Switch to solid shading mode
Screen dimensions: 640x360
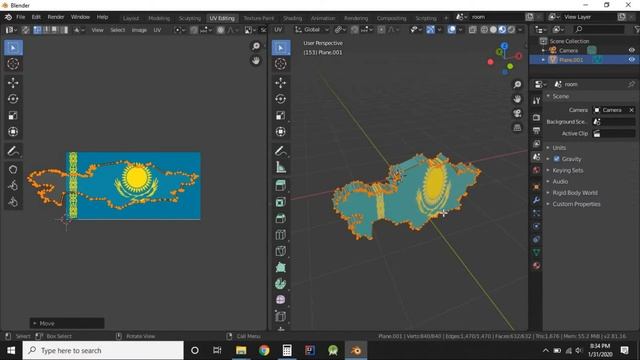[x=493, y=30]
